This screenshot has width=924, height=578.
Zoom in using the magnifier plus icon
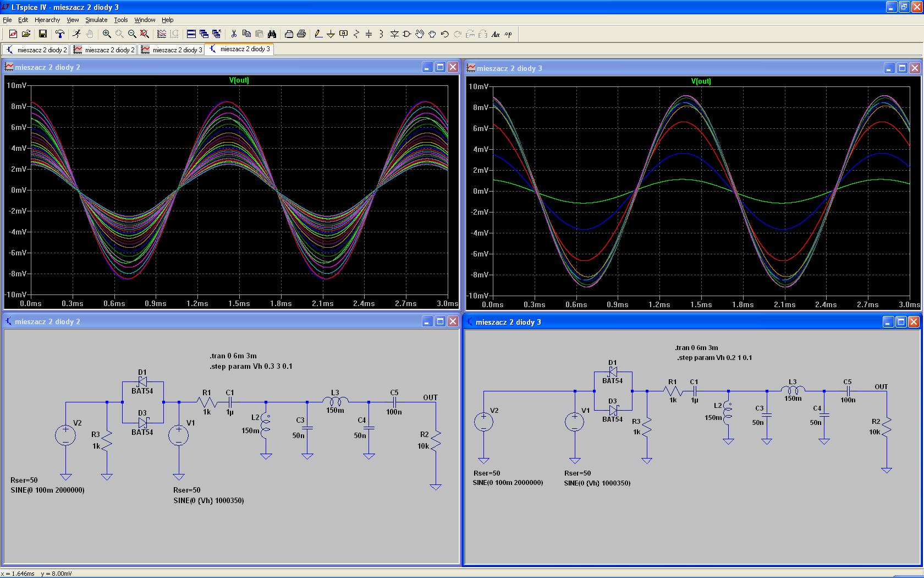tap(107, 34)
